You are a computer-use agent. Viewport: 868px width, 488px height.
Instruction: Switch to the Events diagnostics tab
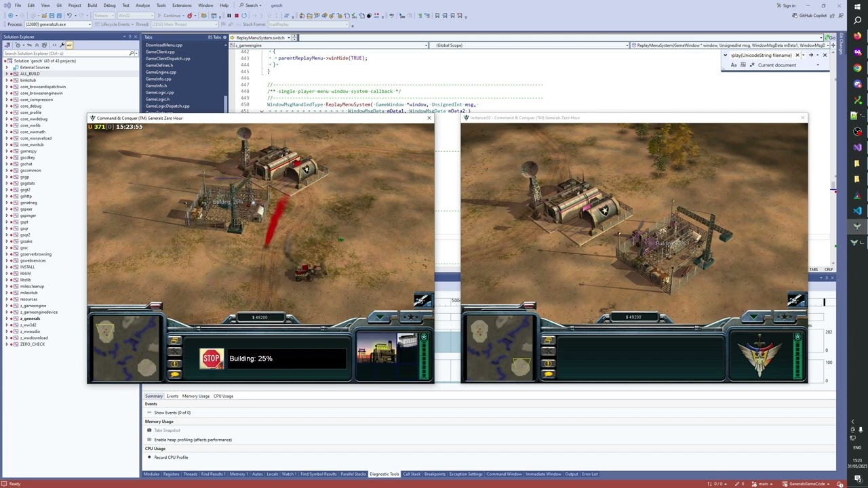coord(172,396)
